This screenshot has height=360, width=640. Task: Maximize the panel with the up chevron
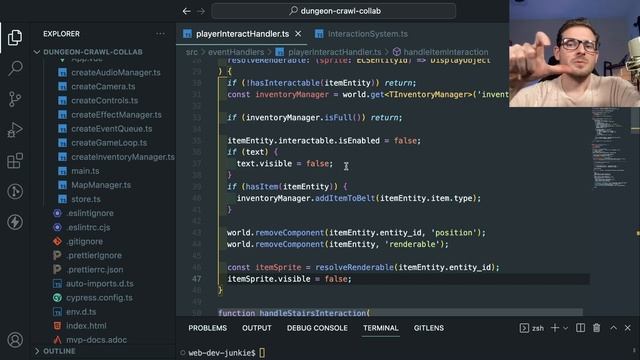tap(613, 328)
